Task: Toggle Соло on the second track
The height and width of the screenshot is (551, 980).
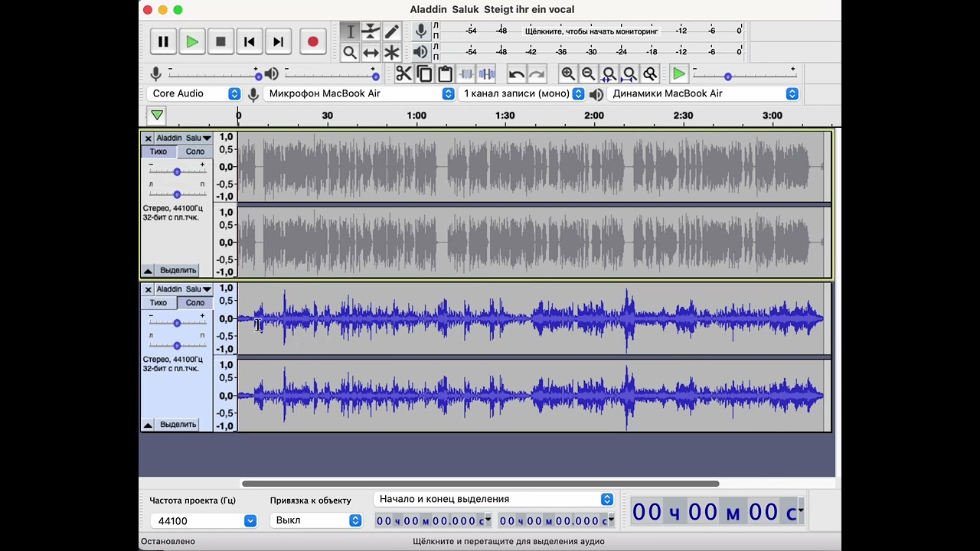Action: pos(194,303)
